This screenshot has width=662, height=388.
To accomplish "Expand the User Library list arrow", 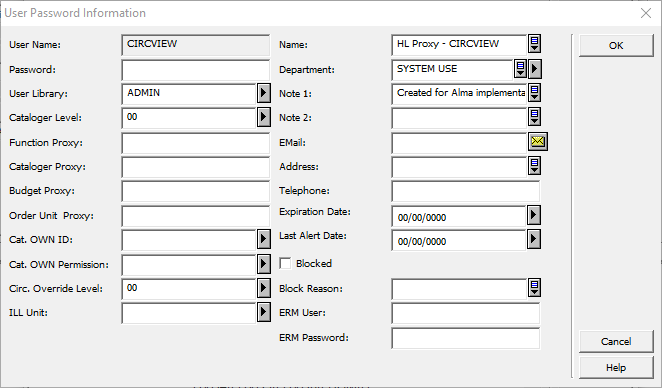I will (x=264, y=93).
